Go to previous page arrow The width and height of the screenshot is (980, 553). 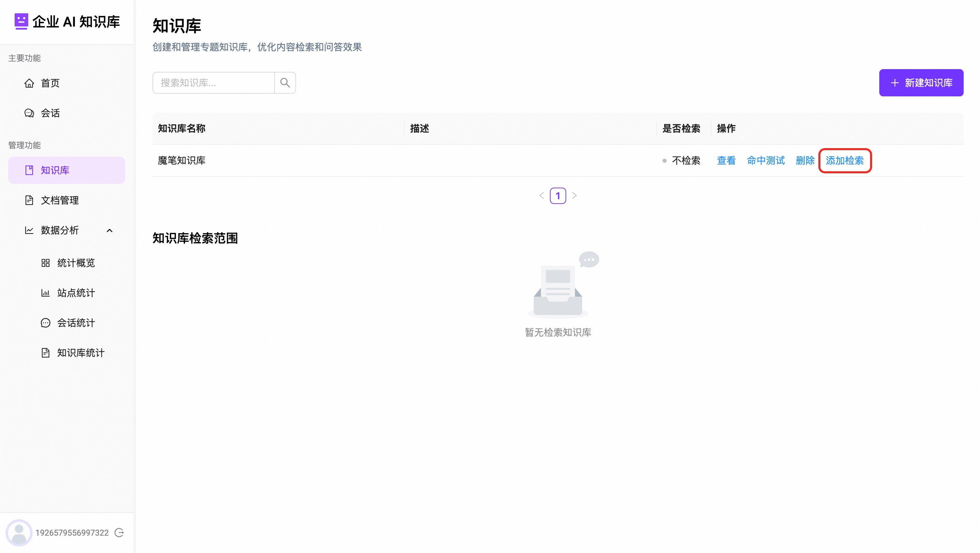(x=541, y=195)
